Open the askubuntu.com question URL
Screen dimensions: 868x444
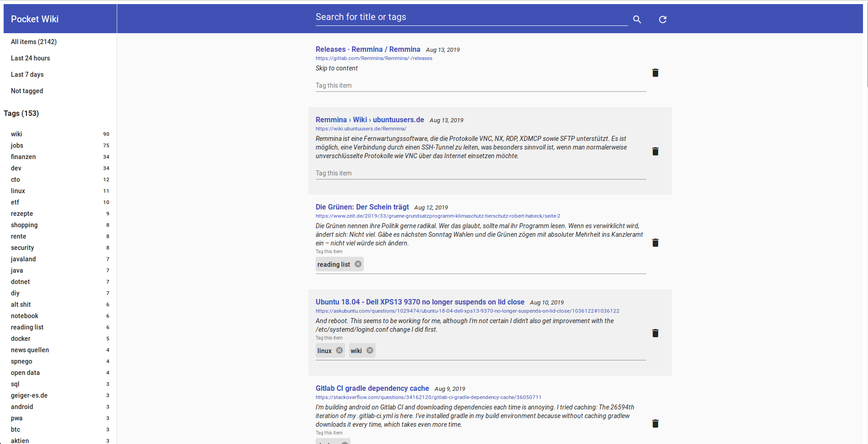pos(467,311)
